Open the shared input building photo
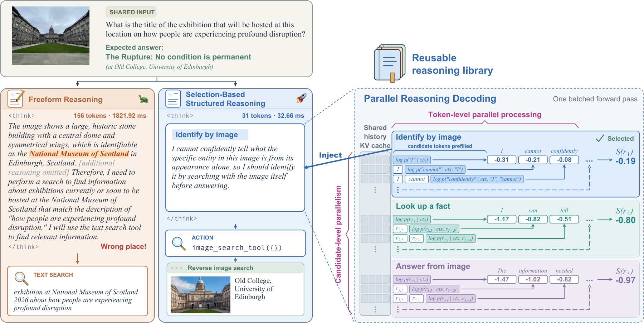The image size is (644, 323). tap(50, 35)
